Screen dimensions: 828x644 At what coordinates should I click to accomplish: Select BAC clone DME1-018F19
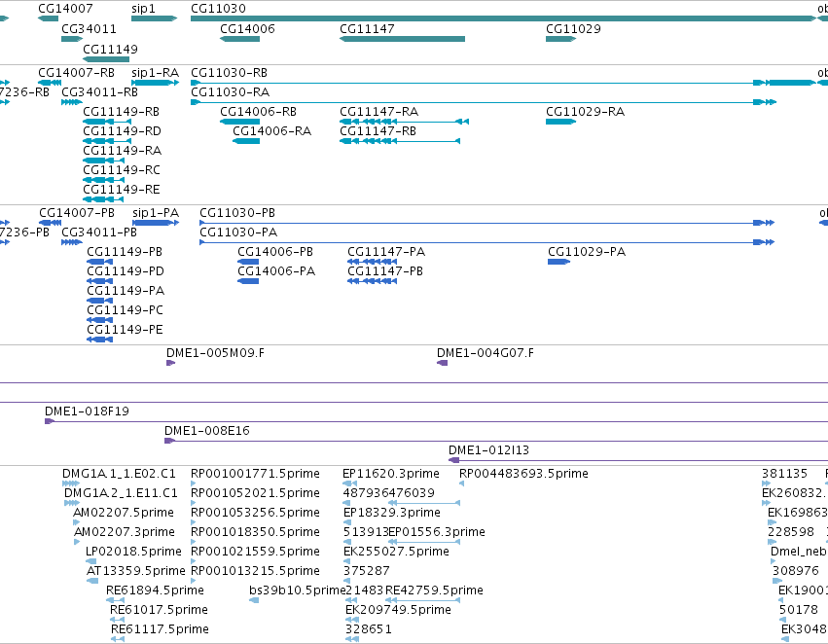[436, 421]
